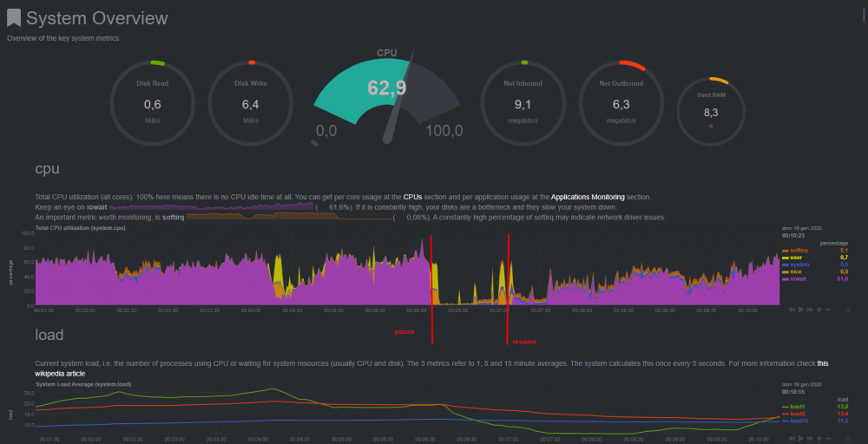
Task: Click the Disk Write gauge
Action: [250, 102]
